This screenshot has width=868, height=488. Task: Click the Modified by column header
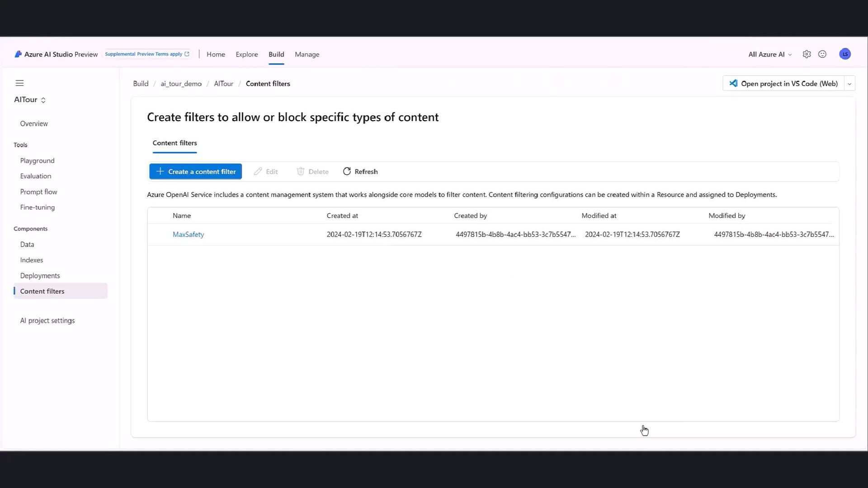pyautogui.click(x=727, y=216)
